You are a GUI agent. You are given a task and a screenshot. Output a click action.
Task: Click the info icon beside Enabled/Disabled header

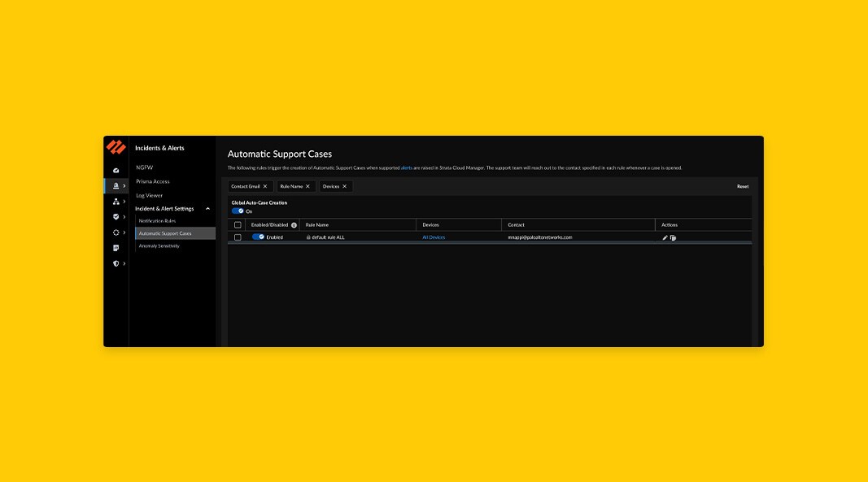click(295, 224)
